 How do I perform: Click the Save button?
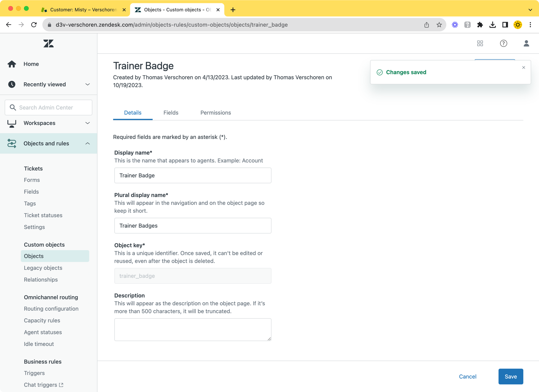coord(510,376)
